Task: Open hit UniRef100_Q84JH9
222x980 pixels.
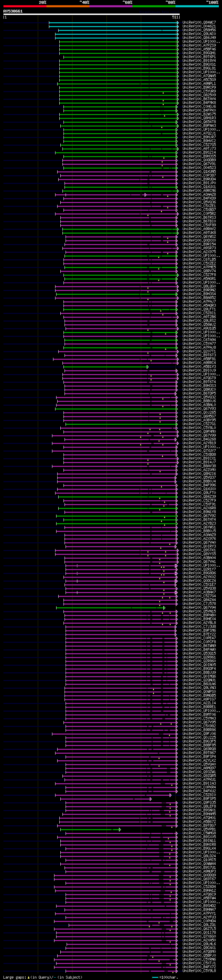Action: (x=199, y=38)
